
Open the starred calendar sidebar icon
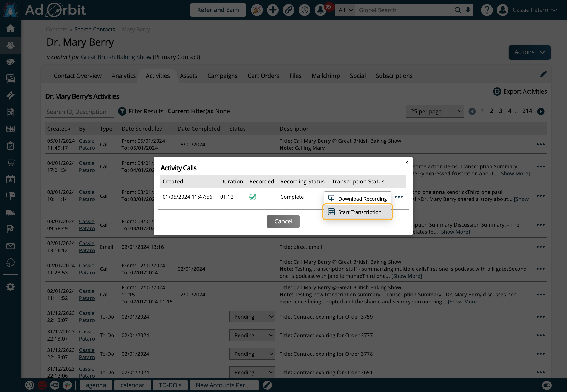point(10,179)
